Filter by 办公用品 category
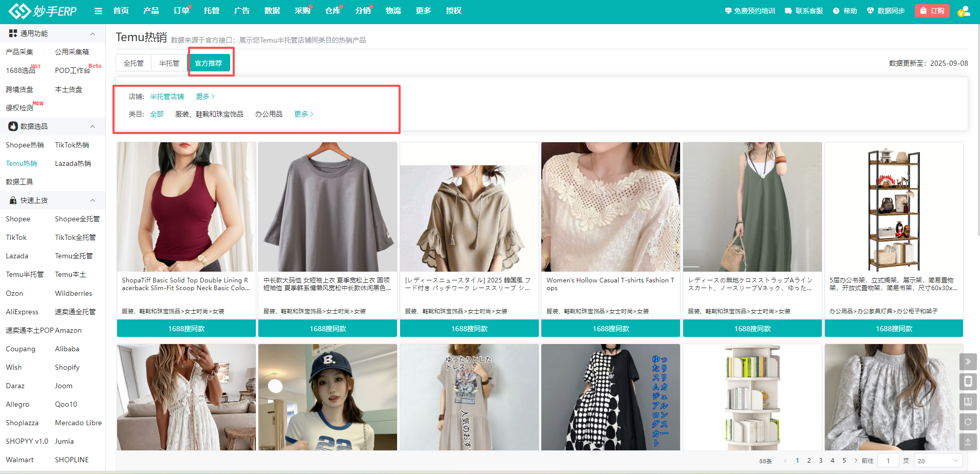980x474 pixels. (269, 114)
